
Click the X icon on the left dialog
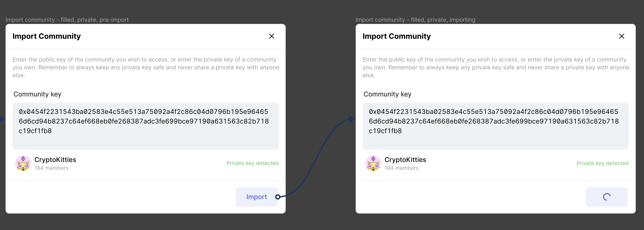point(272,36)
